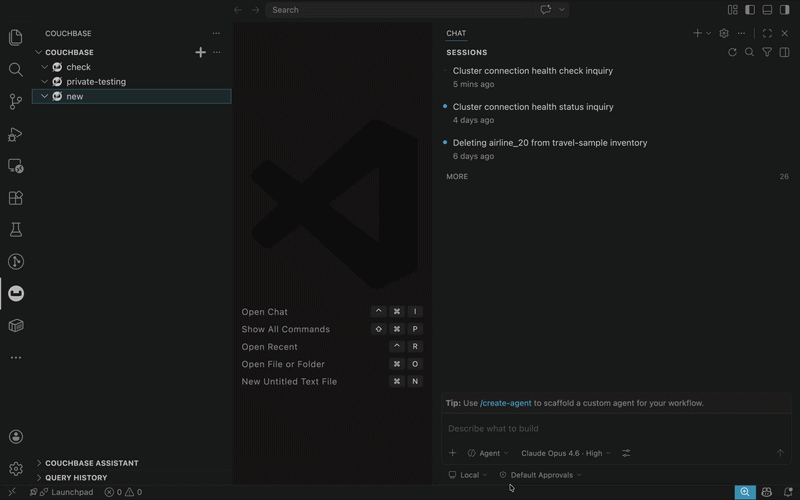The width and height of the screenshot is (800, 500).
Task: Expand the check cluster node
Action: point(44,67)
